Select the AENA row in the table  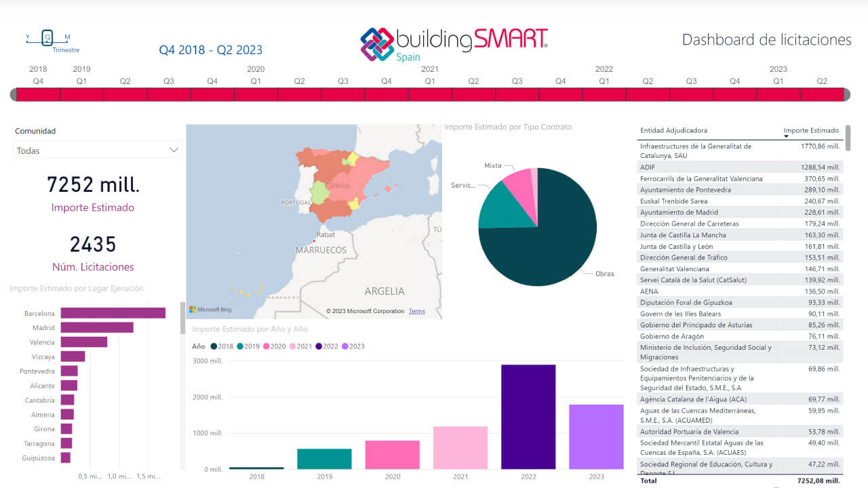click(741, 291)
